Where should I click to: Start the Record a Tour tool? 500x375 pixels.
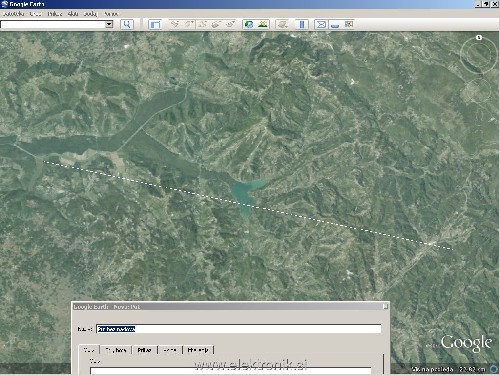230,24
